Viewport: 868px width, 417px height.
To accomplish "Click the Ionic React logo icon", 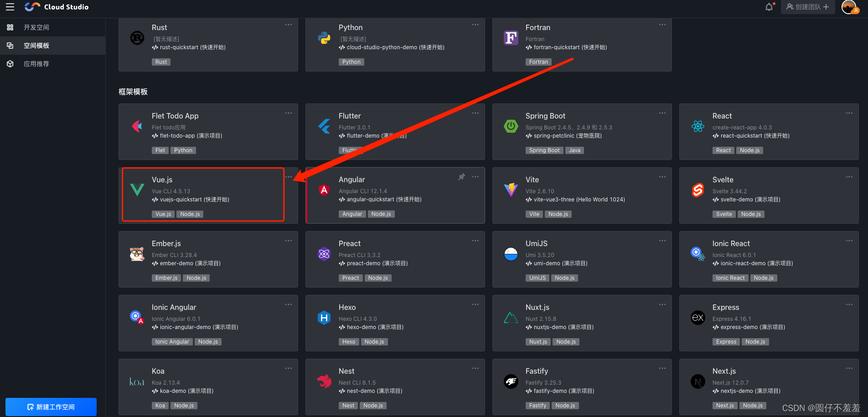I will pos(698,254).
